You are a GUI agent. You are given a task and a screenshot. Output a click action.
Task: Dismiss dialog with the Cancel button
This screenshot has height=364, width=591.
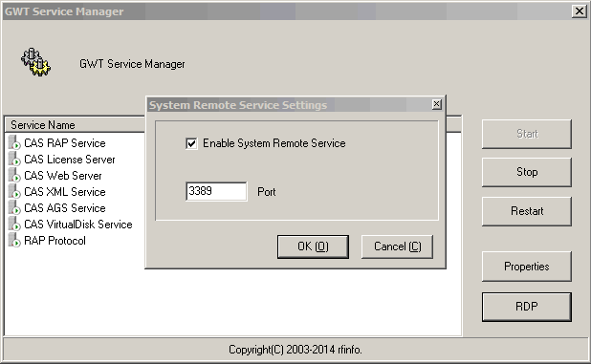397,246
